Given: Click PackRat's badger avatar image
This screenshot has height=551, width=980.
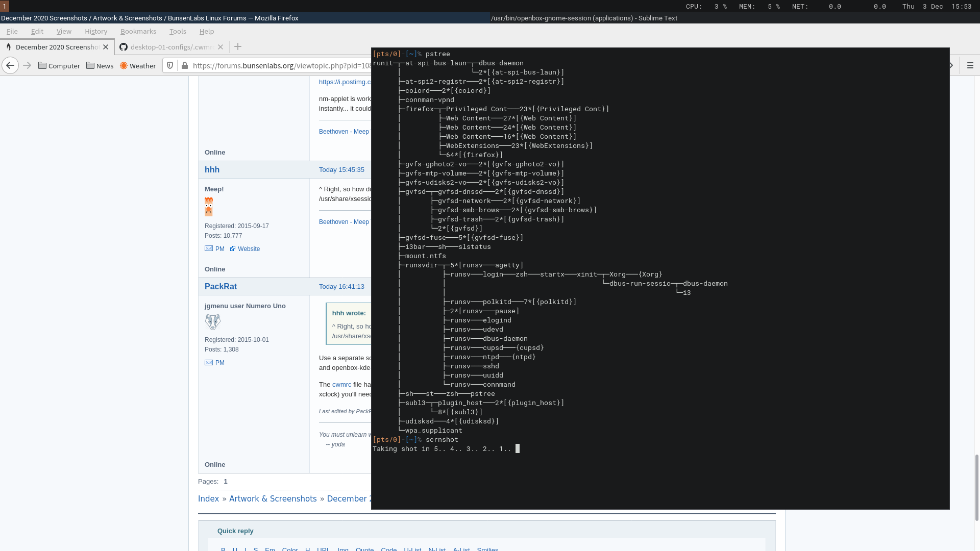Looking at the screenshot, I should 213,321.
